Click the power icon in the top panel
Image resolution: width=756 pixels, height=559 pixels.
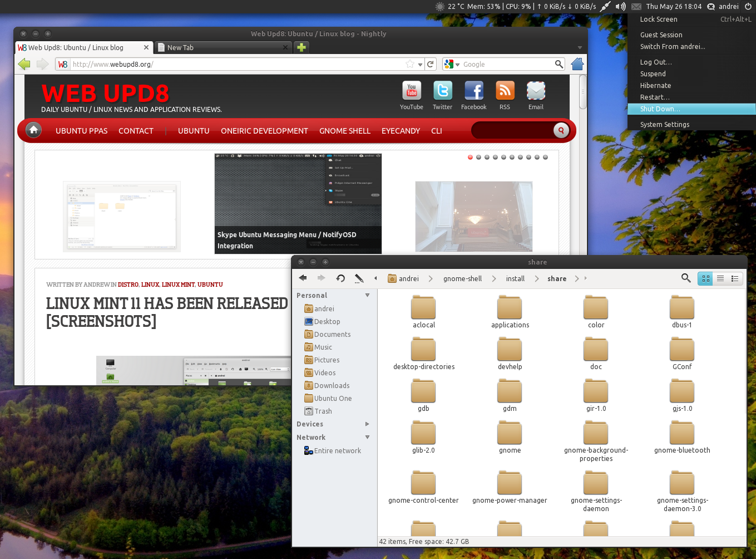[x=748, y=7]
